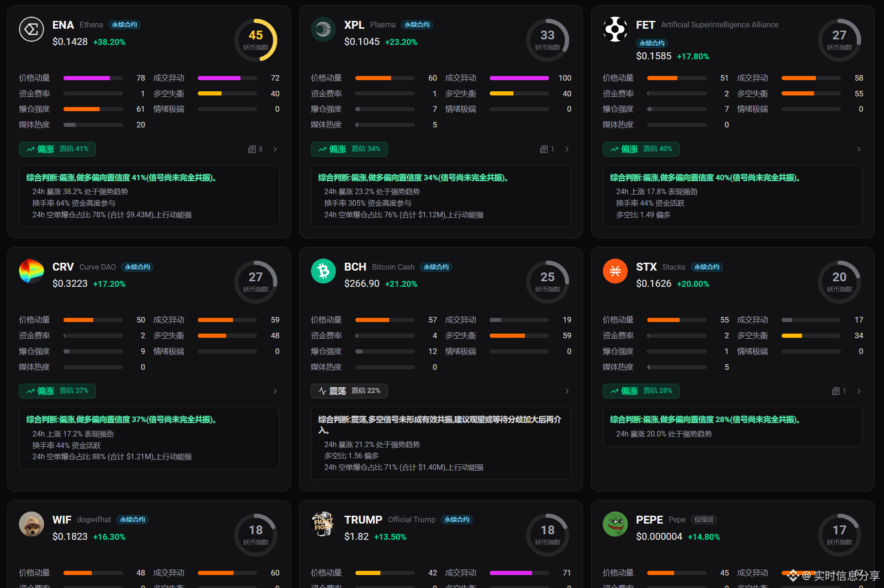Click BCH perpetual contract tag
The width and height of the screenshot is (884, 588).
(436, 267)
